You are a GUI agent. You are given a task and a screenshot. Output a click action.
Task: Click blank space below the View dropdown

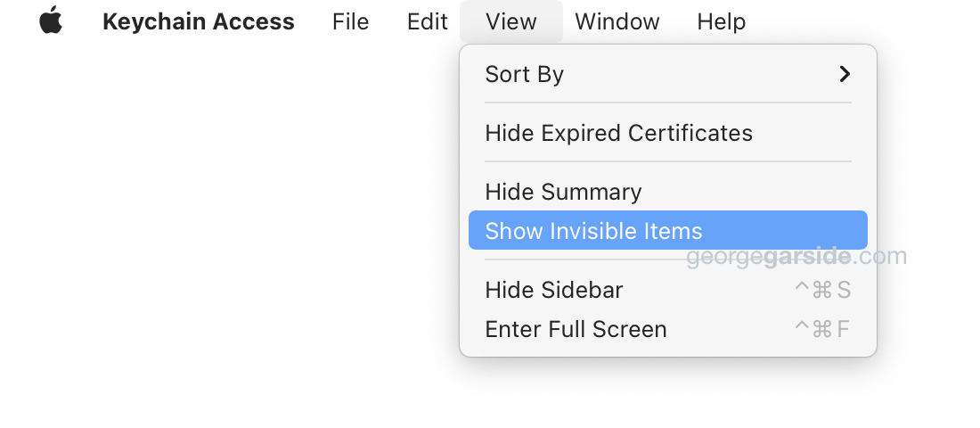tap(668, 394)
